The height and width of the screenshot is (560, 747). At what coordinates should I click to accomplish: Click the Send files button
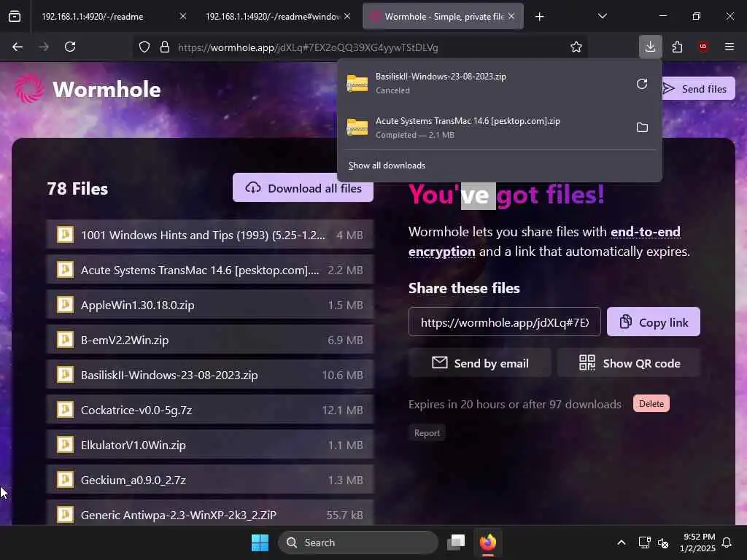(x=695, y=89)
